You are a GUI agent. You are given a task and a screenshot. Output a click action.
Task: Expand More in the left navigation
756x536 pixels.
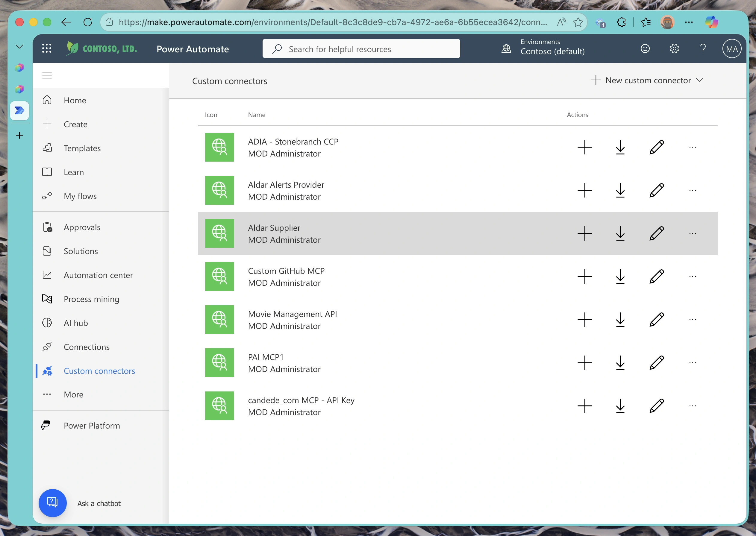pos(73,394)
